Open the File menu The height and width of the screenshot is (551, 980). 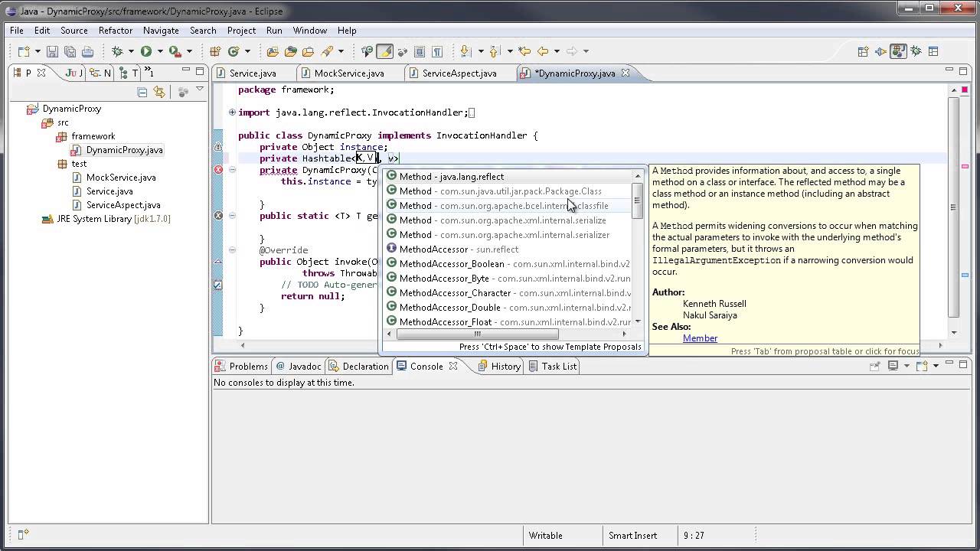17,30
